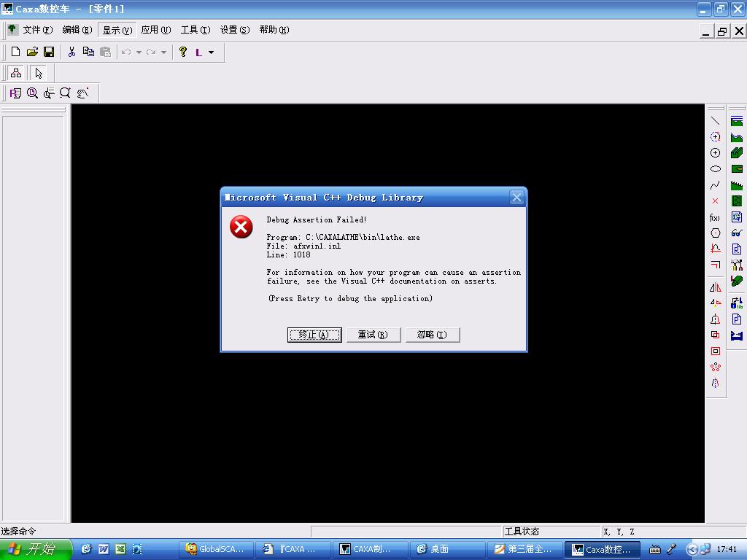Click the blue lathe machine icon
The width and height of the screenshot is (747, 560).
[737, 335]
